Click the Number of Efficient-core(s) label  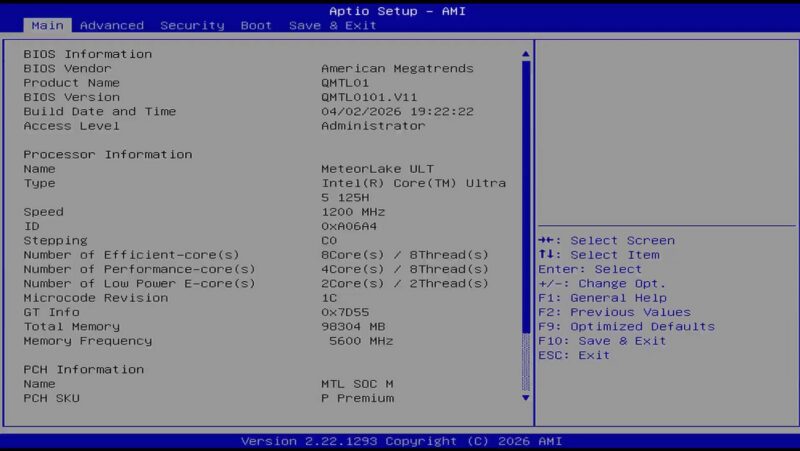coord(131,255)
